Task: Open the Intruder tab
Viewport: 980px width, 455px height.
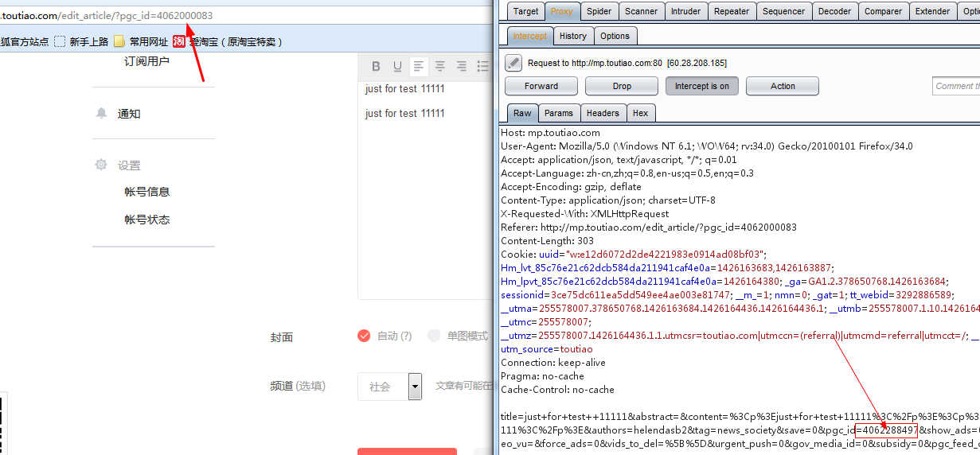Action: click(x=686, y=11)
